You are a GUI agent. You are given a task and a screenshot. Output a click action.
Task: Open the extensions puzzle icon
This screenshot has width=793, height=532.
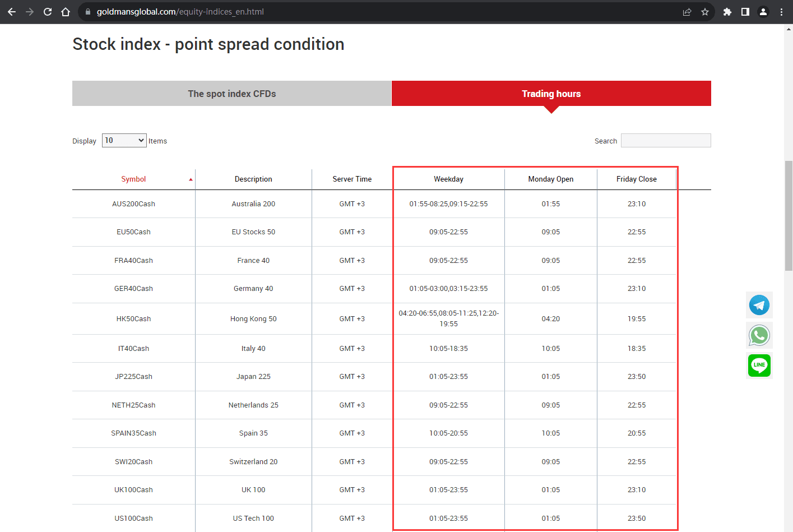point(727,12)
